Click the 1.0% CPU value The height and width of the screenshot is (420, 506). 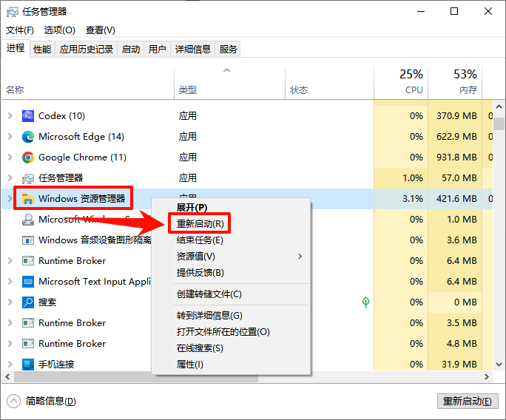tap(413, 178)
